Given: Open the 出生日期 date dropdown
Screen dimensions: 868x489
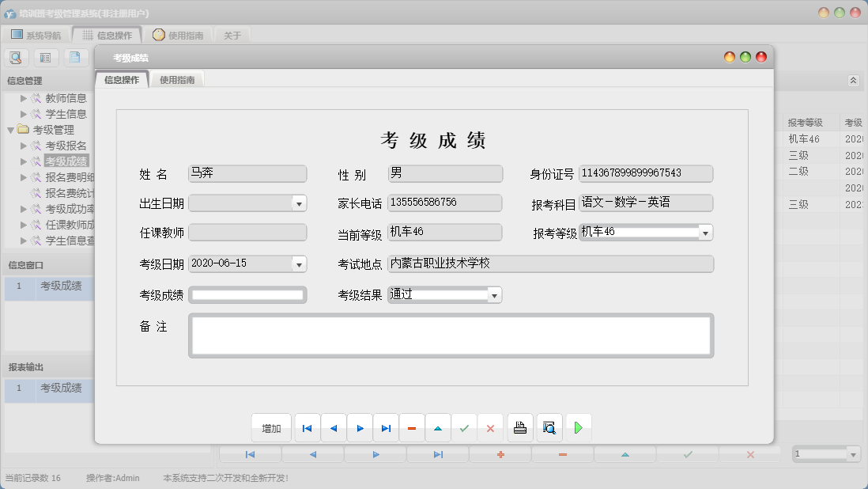Looking at the screenshot, I should pos(300,203).
